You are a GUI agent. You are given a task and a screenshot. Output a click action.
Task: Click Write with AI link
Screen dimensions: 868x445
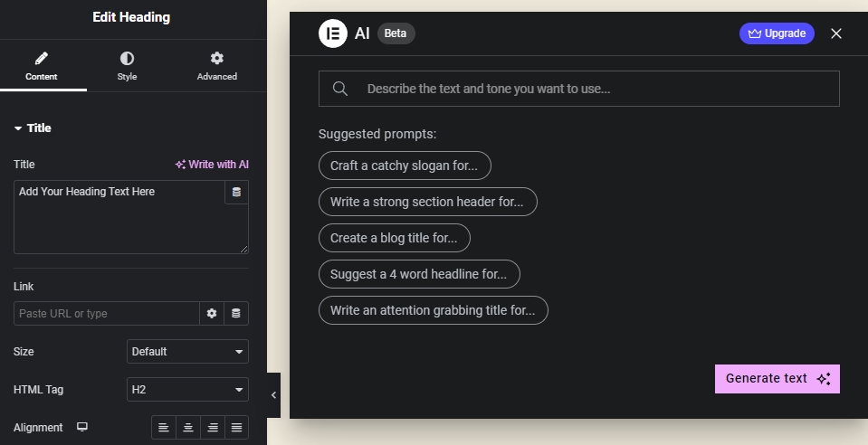(x=212, y=165)
